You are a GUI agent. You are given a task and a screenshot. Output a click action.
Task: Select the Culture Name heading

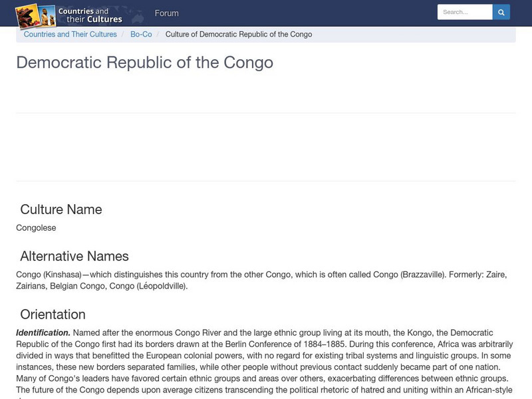click(x=61, y=209)
